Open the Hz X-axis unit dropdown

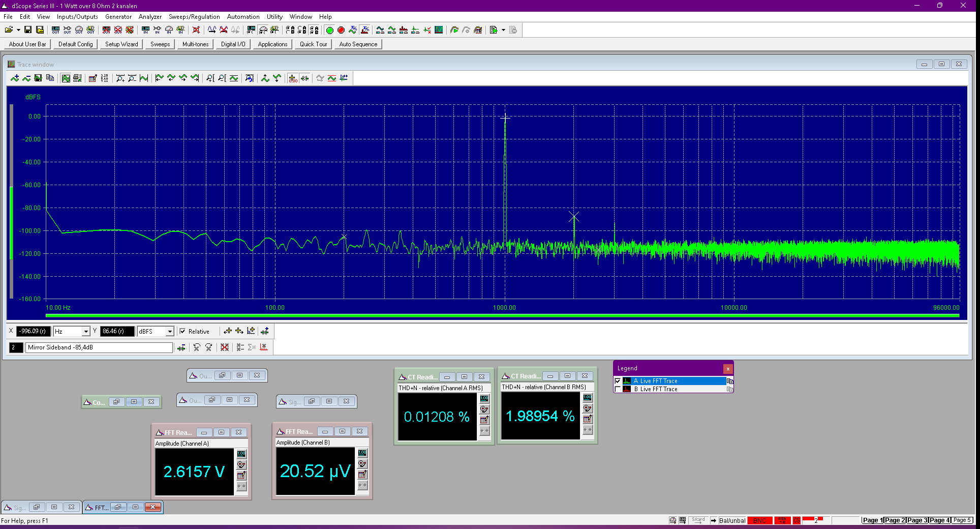click(86, 331)
